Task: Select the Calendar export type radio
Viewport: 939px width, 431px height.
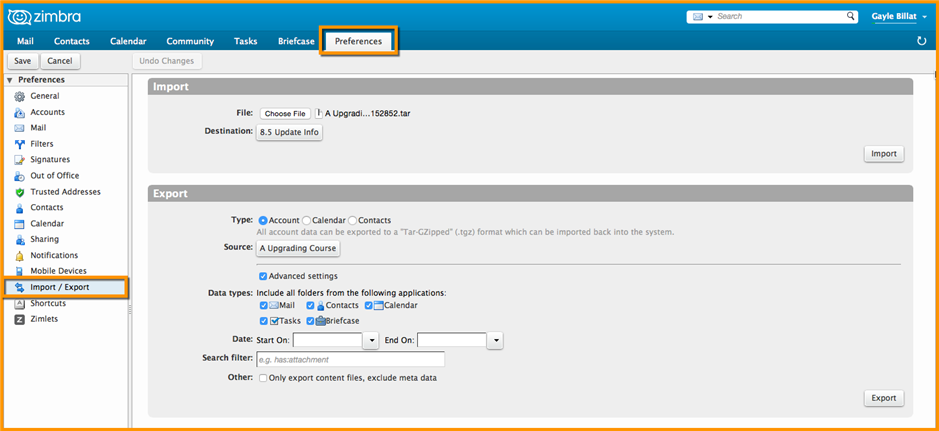Action: (307, 221)
